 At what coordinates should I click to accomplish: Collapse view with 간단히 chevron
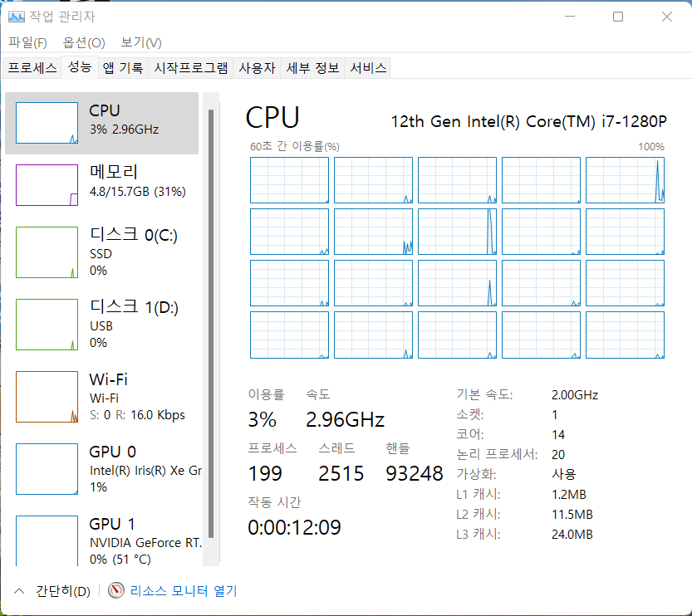18,591
